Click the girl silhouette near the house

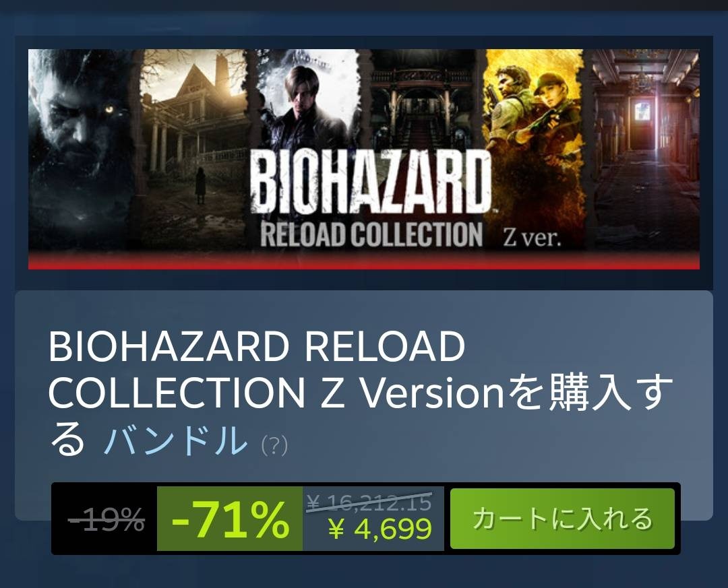[201, 185]
